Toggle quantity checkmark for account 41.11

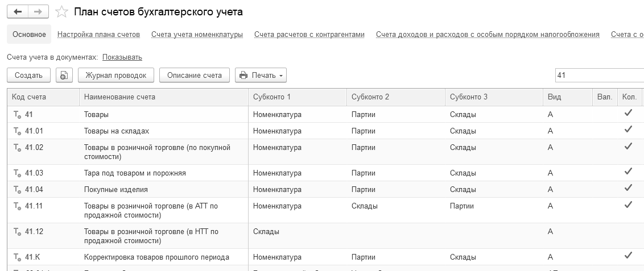point(628,205)
